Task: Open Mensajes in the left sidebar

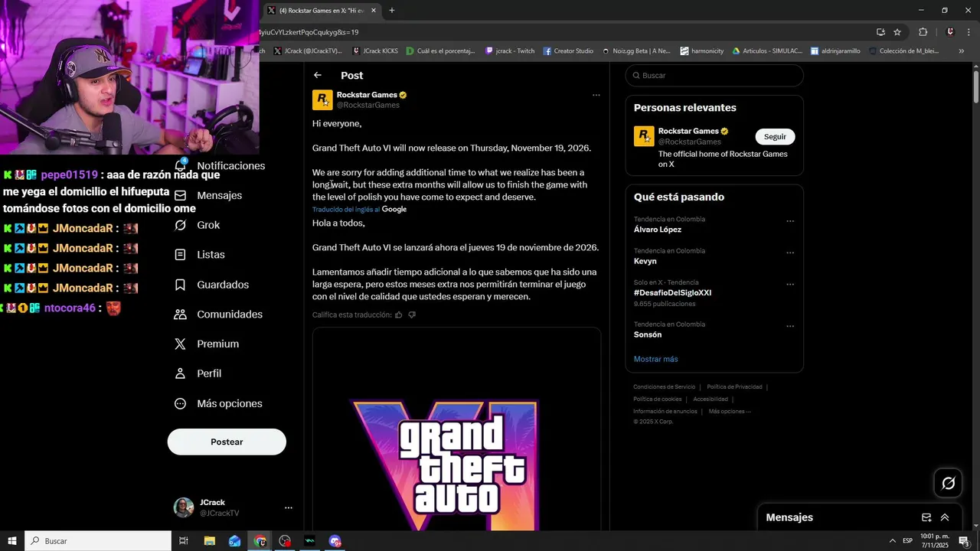Action: tap(208, 195)
